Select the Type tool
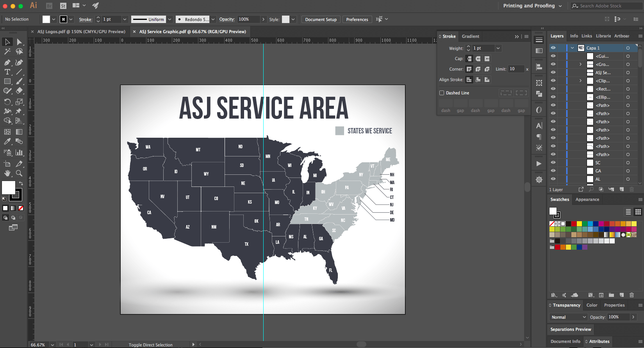Image resolution: width=644 pixels, height=348 pixels. pyautogui.click(x=7, y=72)
